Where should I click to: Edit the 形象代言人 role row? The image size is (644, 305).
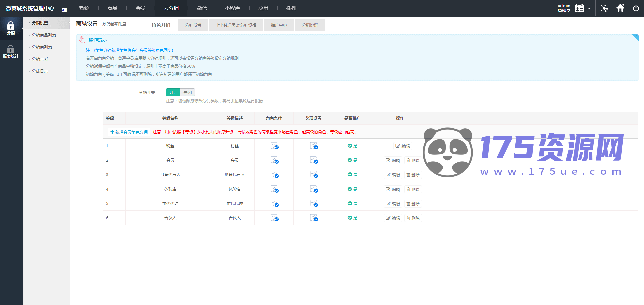393,175
